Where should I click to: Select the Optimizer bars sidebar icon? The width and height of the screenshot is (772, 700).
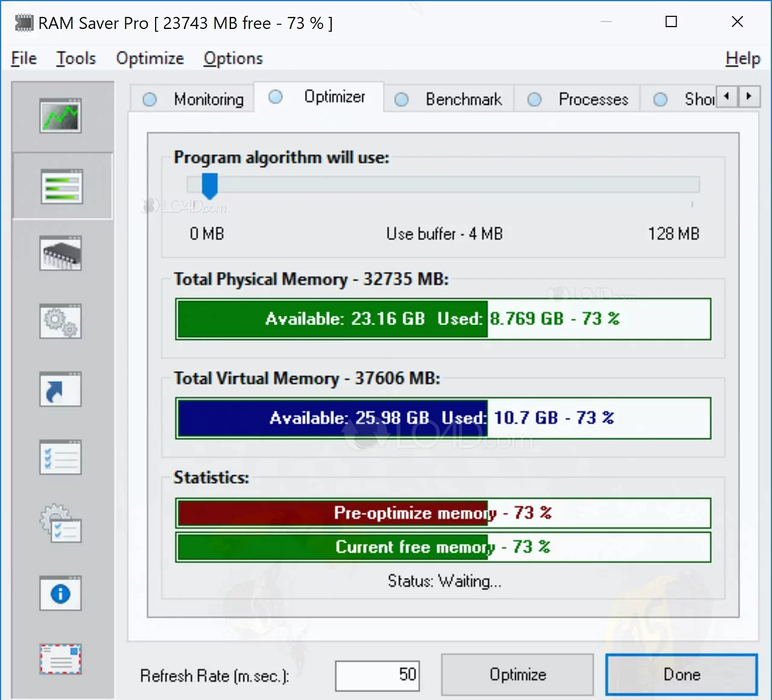pos(60,186)
